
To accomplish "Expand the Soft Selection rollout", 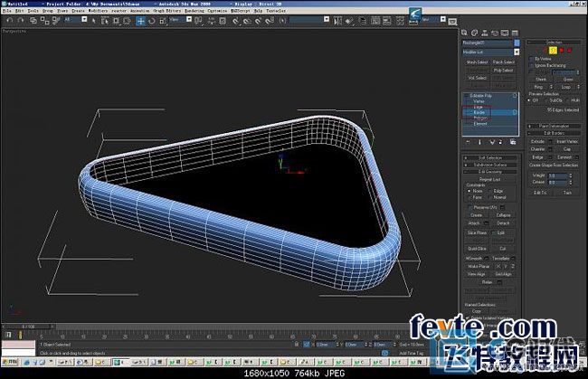I will point(490,157).
